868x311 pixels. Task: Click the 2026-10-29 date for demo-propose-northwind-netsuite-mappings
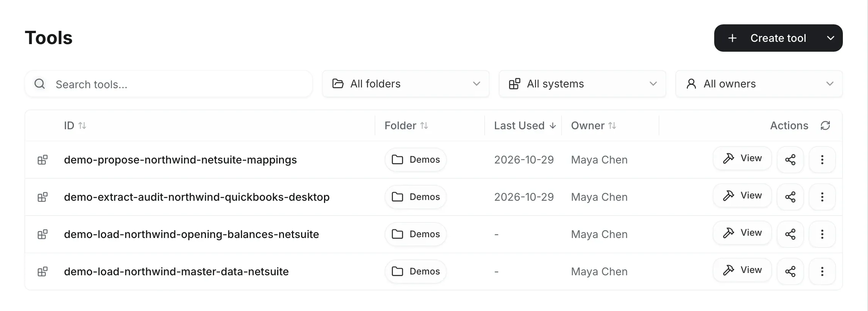pos(524,160)
